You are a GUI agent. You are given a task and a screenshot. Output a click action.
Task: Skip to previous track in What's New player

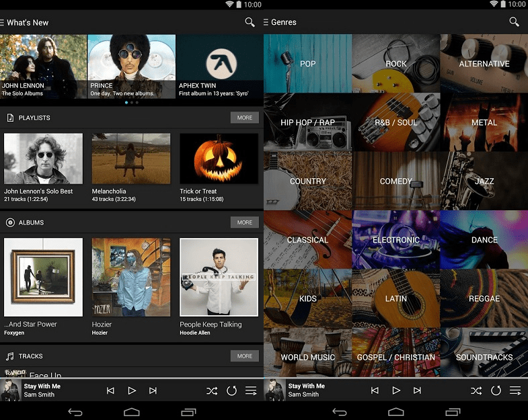[110, 390]
